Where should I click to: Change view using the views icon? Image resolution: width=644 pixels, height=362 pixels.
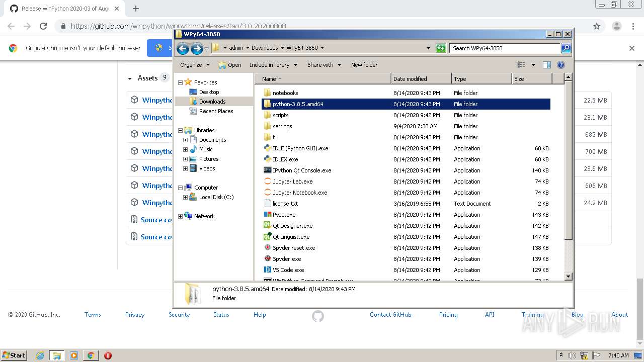point(521,65)
